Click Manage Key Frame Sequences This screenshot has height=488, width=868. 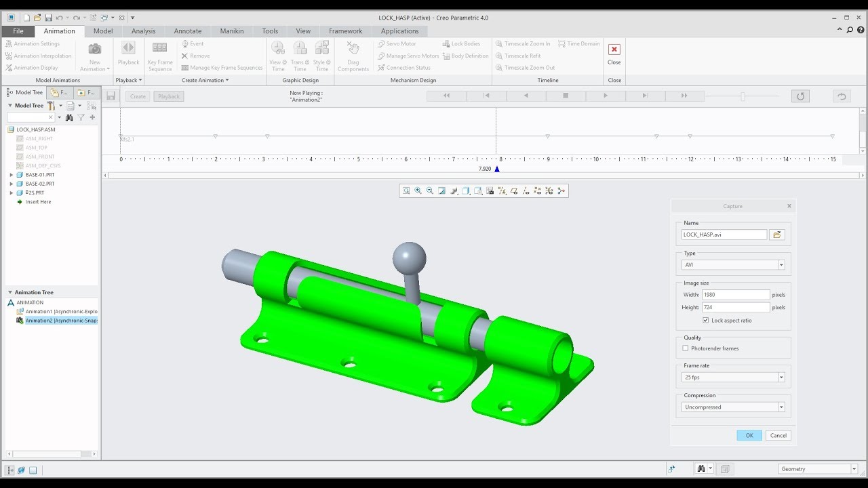222,68
